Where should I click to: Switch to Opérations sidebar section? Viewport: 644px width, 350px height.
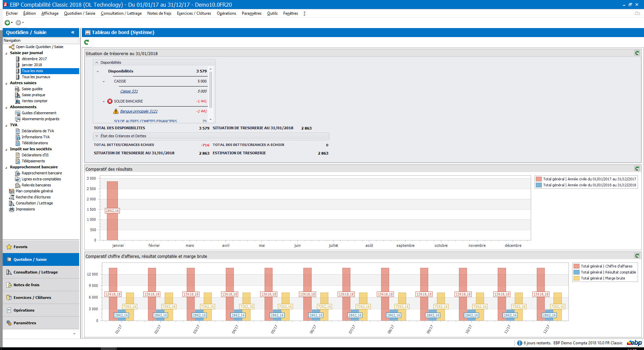[x=41, y=310]
